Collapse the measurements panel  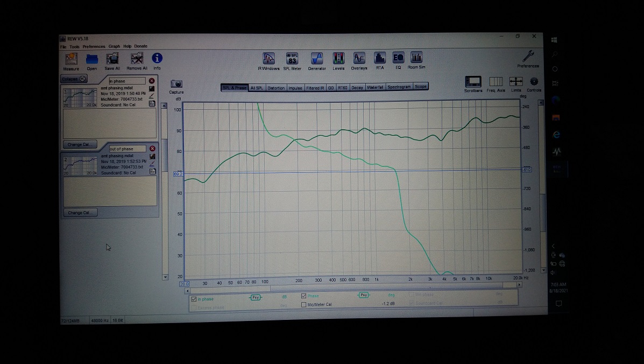[74, 79]
